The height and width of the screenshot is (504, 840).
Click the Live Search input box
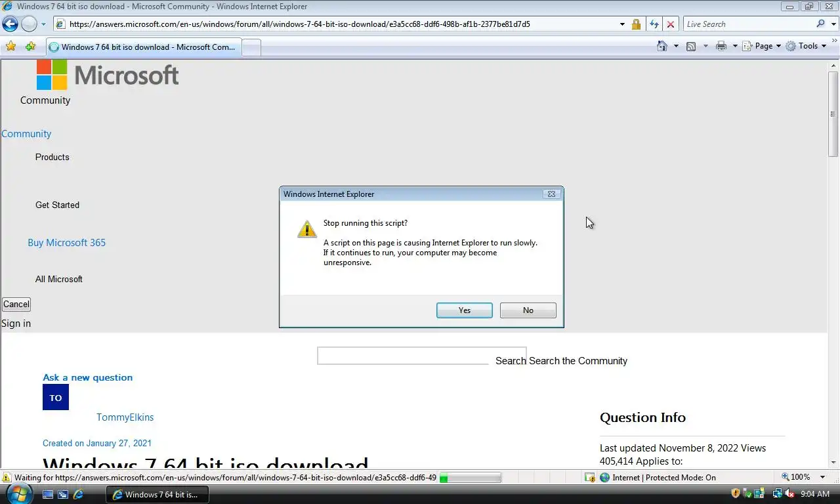tap(748, 24)
